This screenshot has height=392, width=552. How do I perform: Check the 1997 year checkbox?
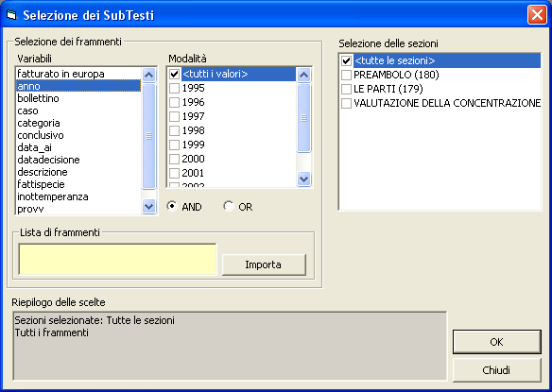(x=174, y=116)
